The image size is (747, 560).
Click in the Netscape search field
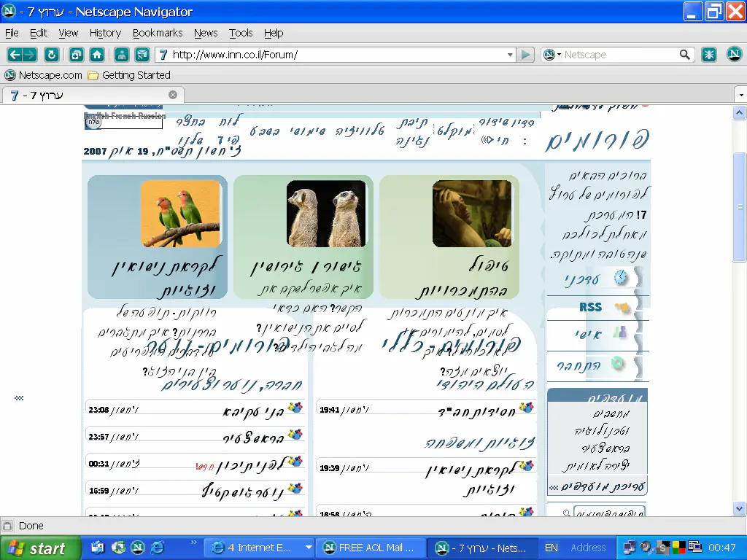[620, 55]
